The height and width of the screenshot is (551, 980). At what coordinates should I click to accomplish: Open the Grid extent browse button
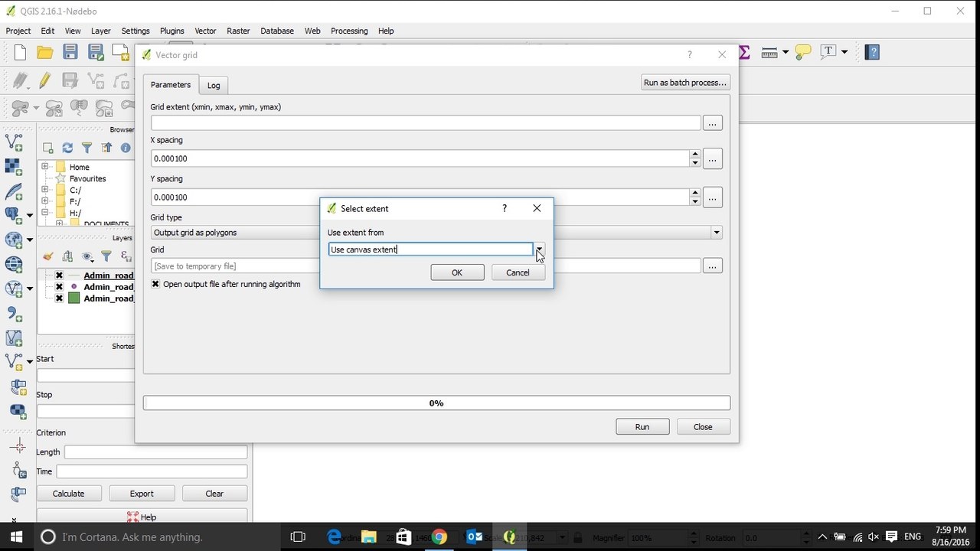[x=712, y=123]
